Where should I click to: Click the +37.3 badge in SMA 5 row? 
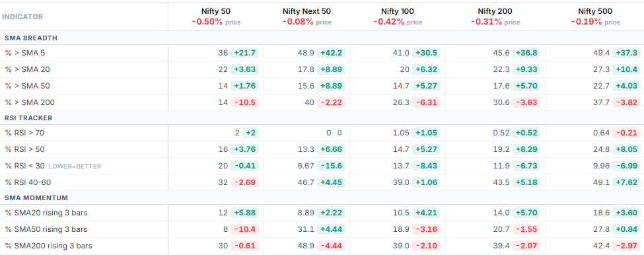coord(627,53)
